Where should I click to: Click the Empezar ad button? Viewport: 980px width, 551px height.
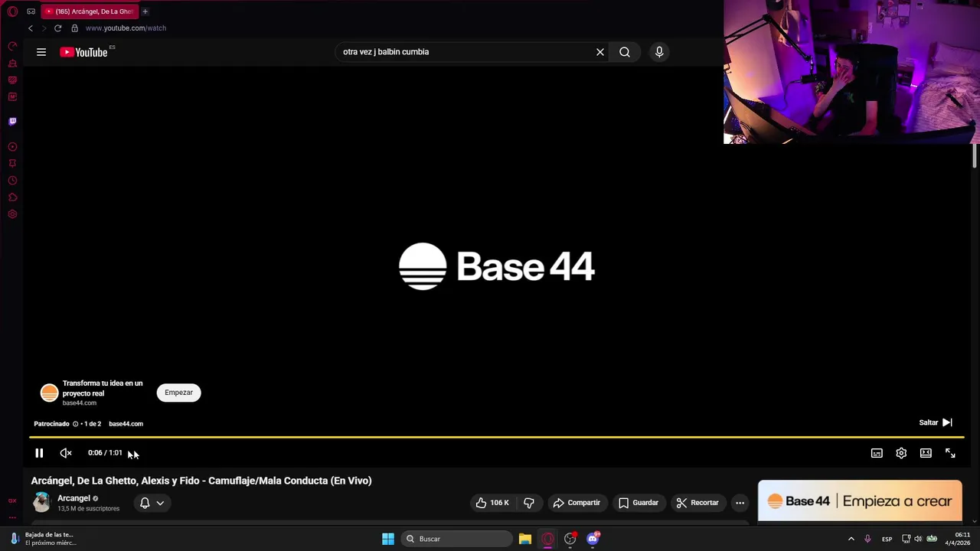click(178, 393)
